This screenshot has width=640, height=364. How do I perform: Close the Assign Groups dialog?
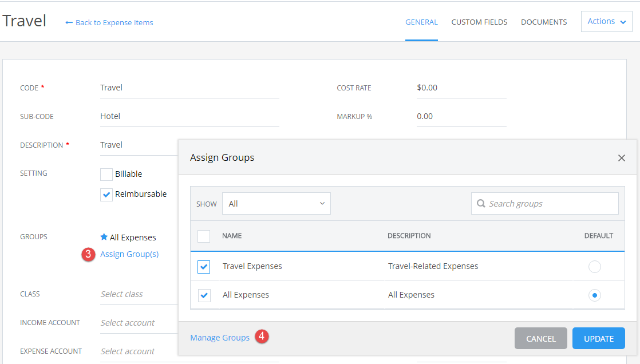pyautogui.click(x=622, y=157)
